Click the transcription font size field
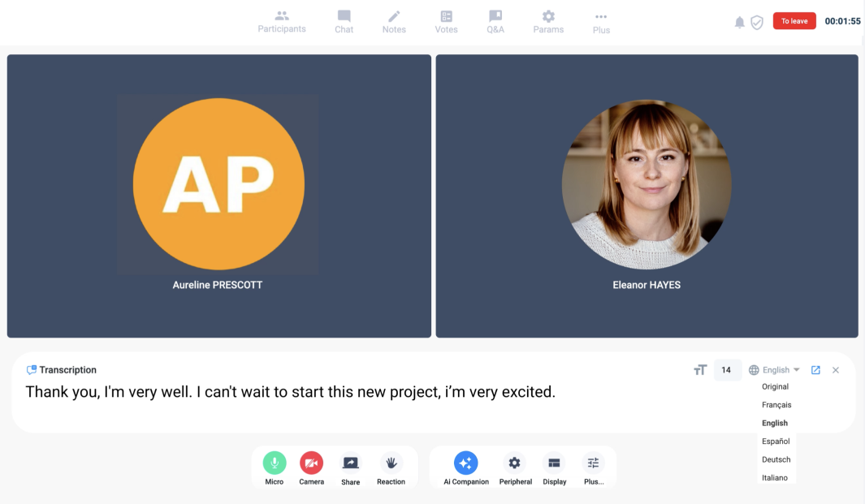Image resolution: width=865 pixels, height=504 pixels. 726,370
